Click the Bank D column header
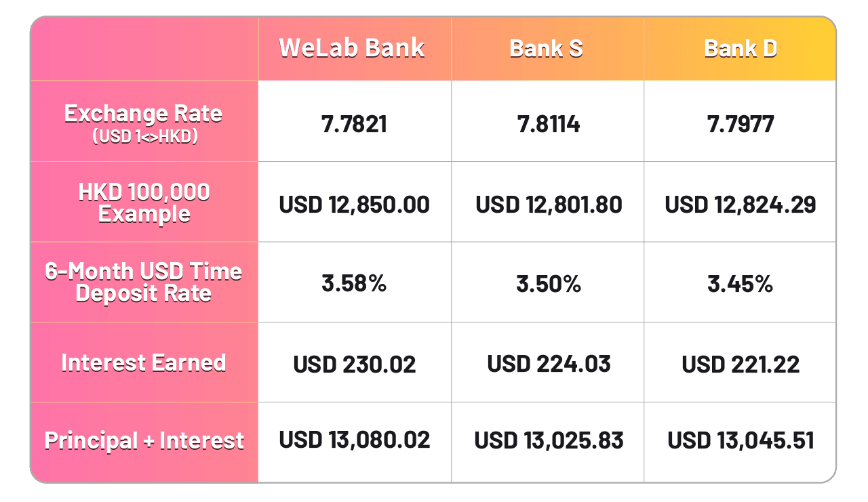Viewport: 868px width, 502px height. (x=741, y=49)
